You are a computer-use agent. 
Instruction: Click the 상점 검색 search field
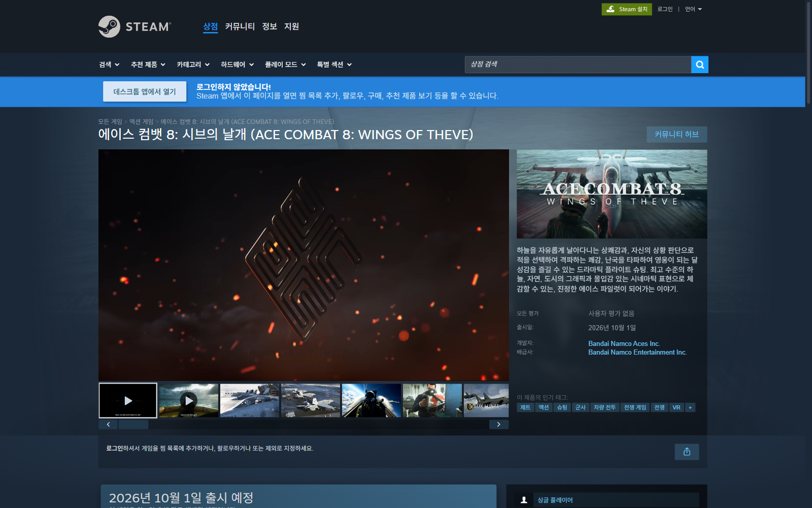tap(578, 65)
